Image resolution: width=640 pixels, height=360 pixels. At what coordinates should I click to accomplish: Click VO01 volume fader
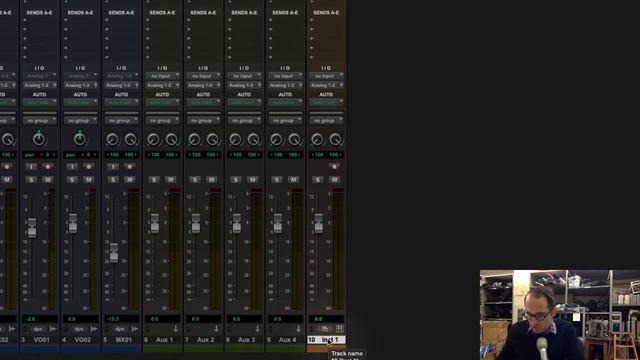[x=32, y=227]
